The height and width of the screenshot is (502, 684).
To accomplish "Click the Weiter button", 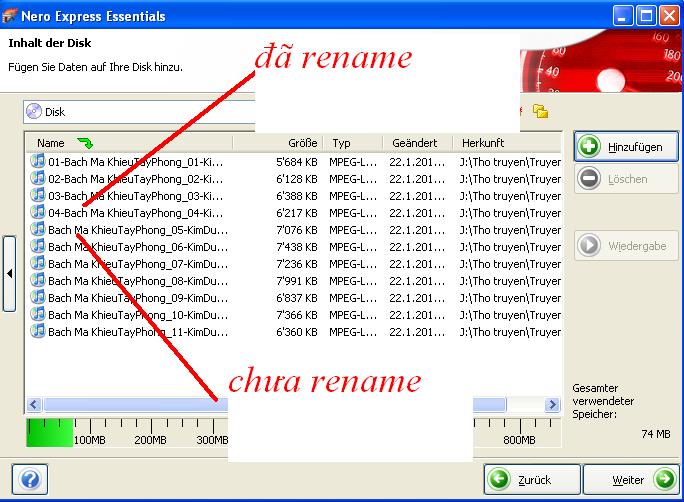I will pos(630,479).
